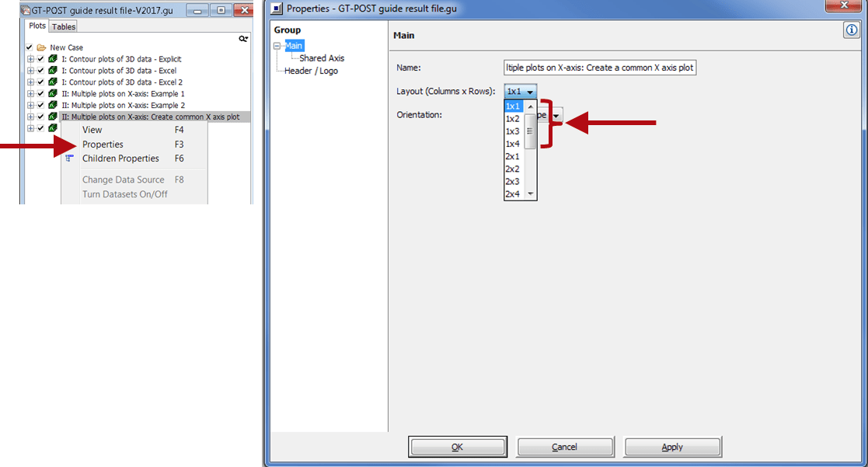Click plot icon for Contour plots - Excel 2

click(53, 82)
